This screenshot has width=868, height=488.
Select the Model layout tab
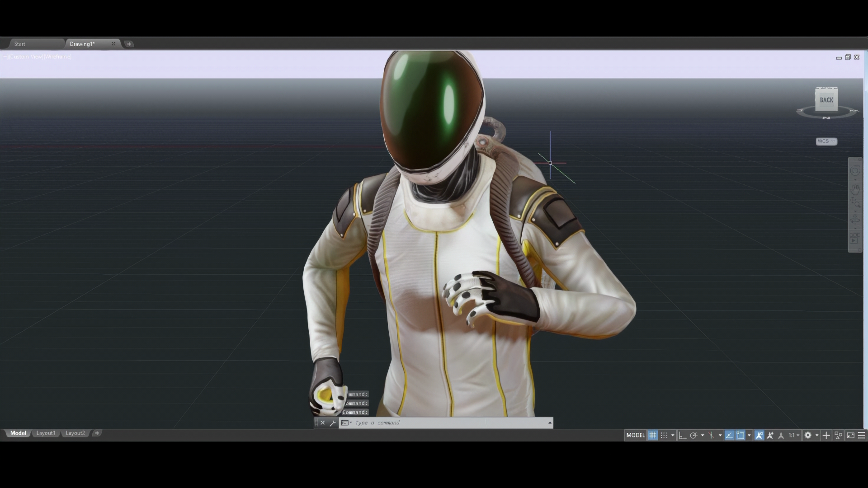[18, 433]
